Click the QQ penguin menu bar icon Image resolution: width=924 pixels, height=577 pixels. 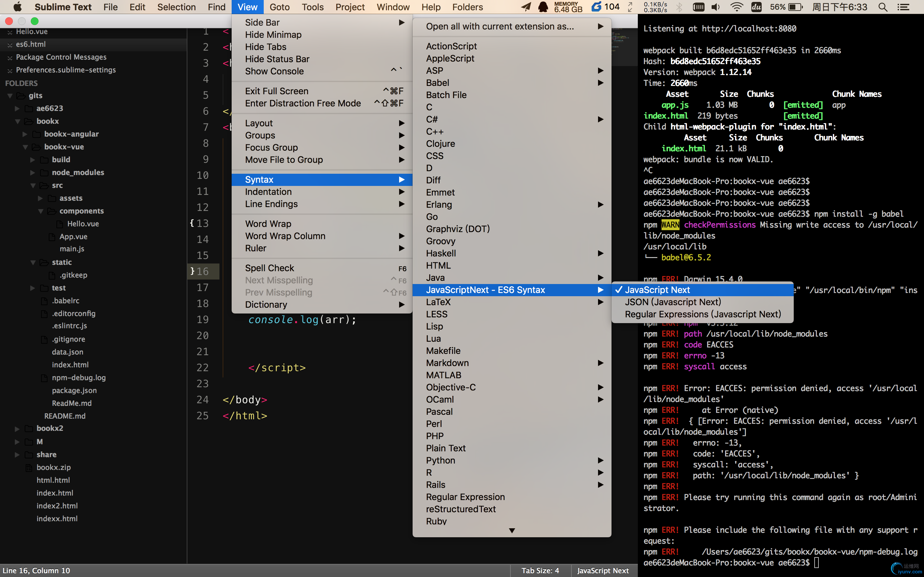point(543,7)
